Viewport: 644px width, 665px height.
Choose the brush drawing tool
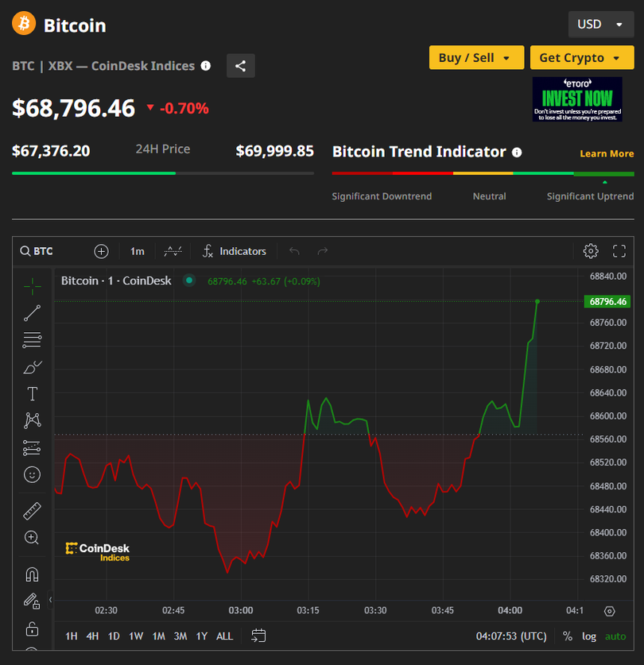[x=32, y=367]
